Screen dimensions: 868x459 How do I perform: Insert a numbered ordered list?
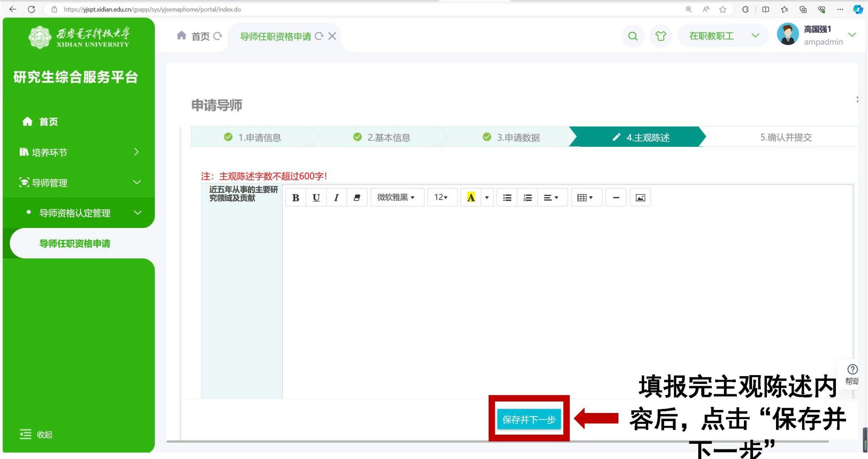click(x=527, y=198)
